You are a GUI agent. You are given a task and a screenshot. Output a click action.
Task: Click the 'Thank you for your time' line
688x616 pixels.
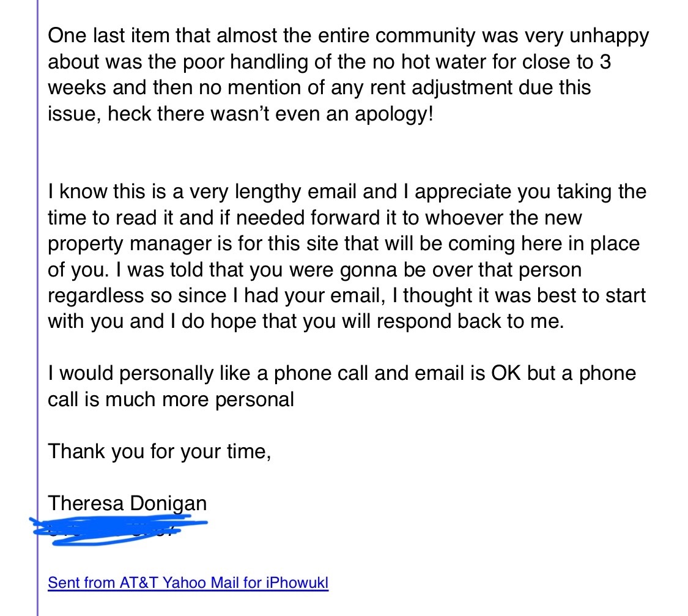click(x=159, y=451)
